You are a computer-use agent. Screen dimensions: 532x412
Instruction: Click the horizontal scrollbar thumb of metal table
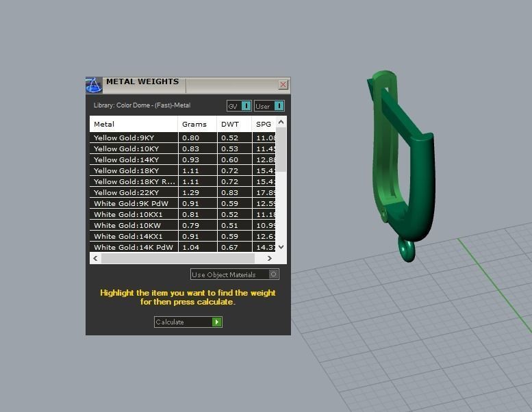click(x=178, y=259)
